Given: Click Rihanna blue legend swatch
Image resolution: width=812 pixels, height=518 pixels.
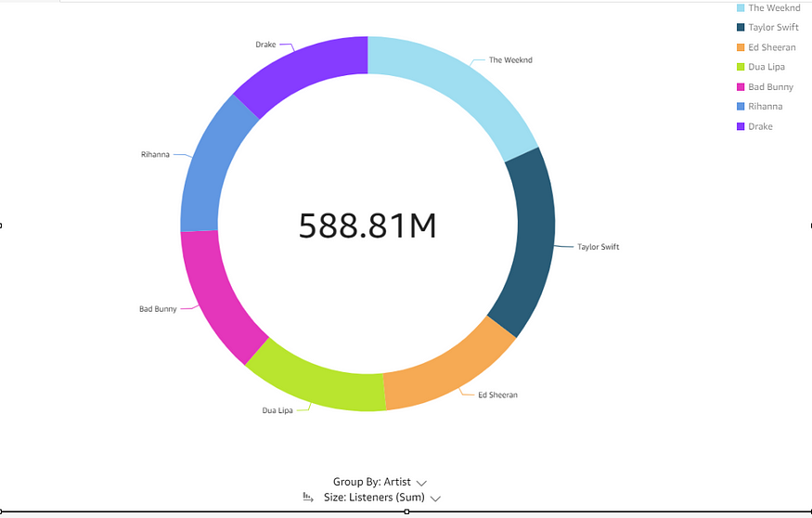Looking at the screenshot, I should click(x=741, y=106).
